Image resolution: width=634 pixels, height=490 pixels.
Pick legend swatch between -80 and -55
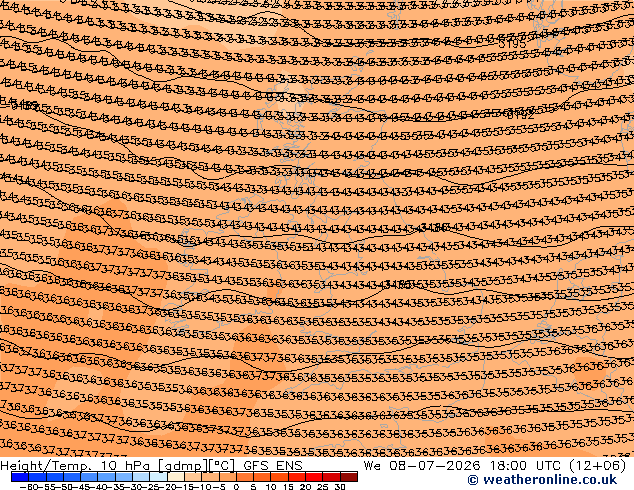[37, 477]
